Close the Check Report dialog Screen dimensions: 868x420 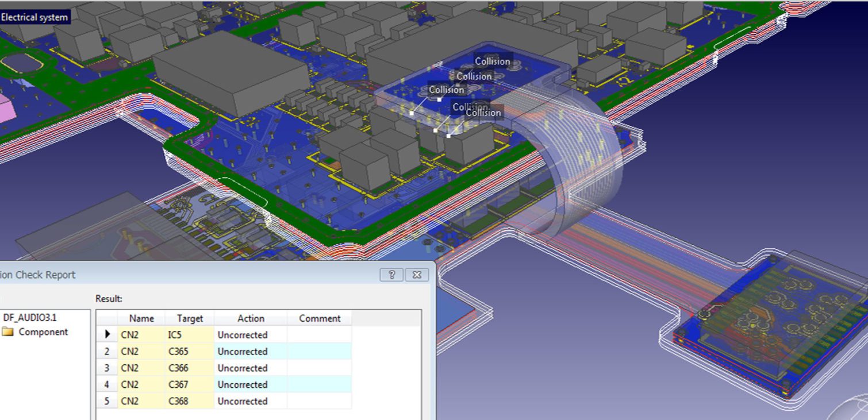click(x=417, y=275)
